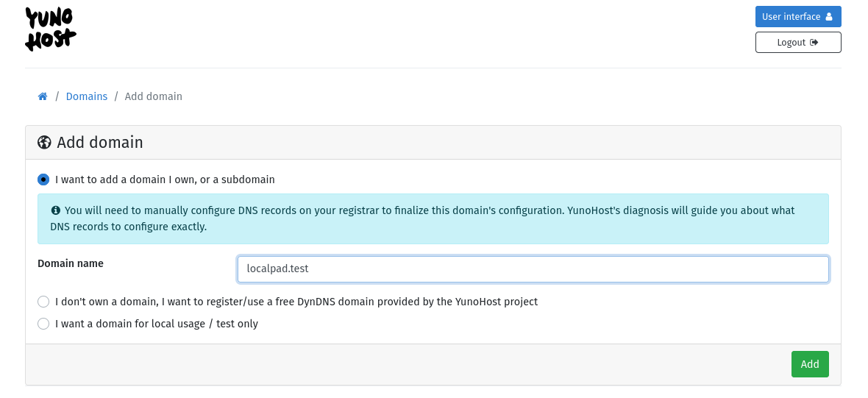Click the YunoHost logo
Viewport: 868px width, 398px height.
[x=51, y=29]
